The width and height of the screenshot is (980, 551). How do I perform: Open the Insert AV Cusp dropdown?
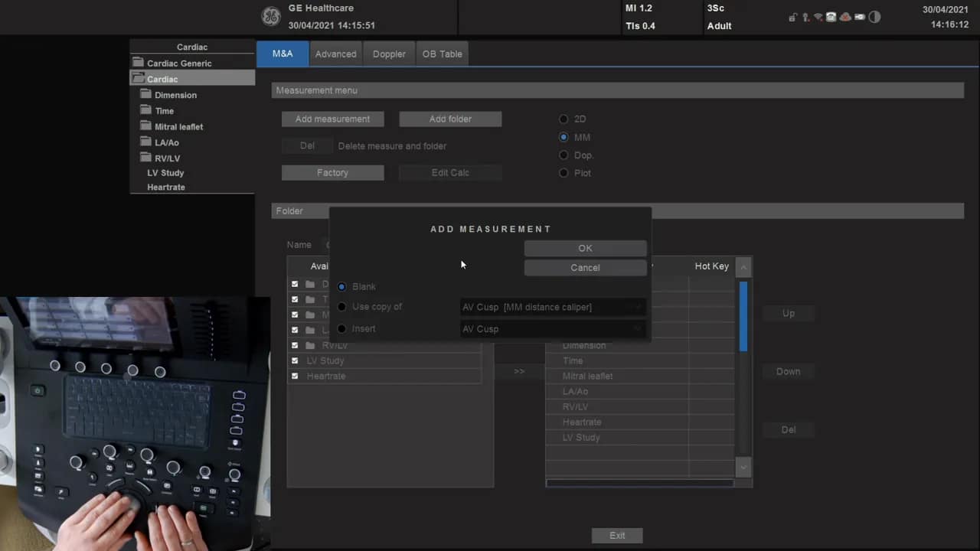point(637,328)
